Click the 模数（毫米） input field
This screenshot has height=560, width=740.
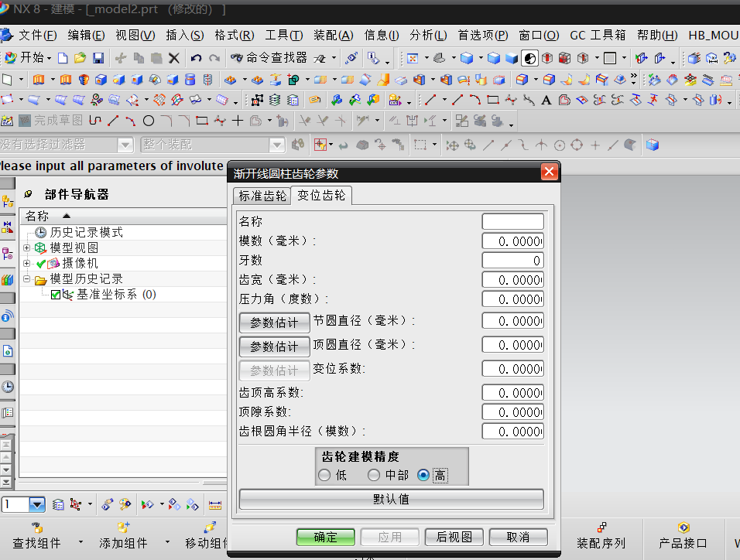513,241
